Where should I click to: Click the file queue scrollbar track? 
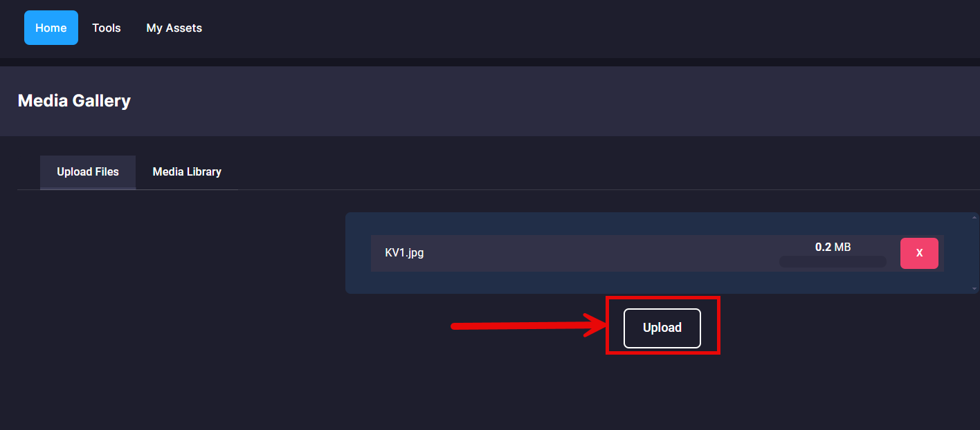click(974, 253)
